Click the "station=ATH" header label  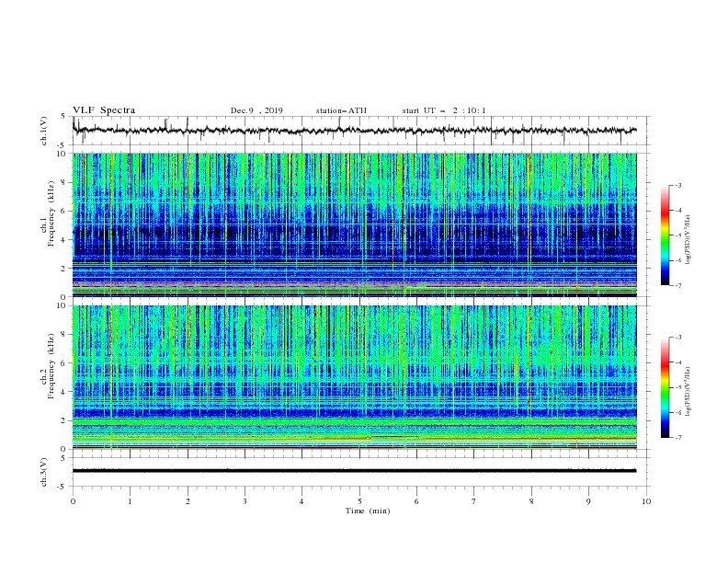click(x=341, y=110)
